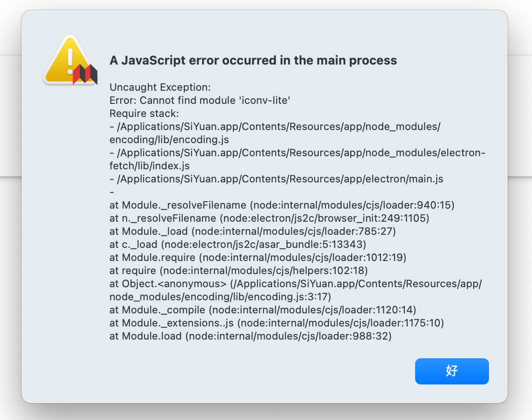This screenshot has width=532, height=420.
Task: Click the Module.load line at bottom of trace
Action: [x=250, y=336]
